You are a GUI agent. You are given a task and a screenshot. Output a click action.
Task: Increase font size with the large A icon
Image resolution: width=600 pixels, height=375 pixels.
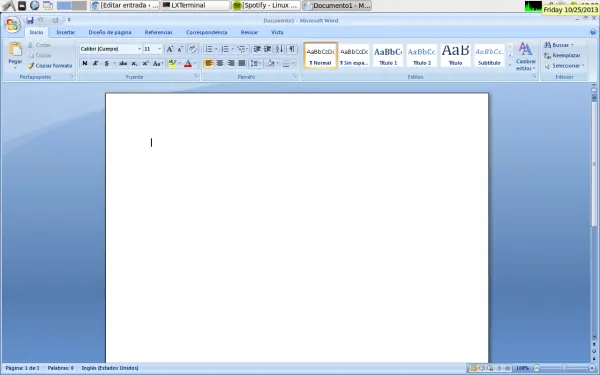pyautogui.click(x=170, y=49)
